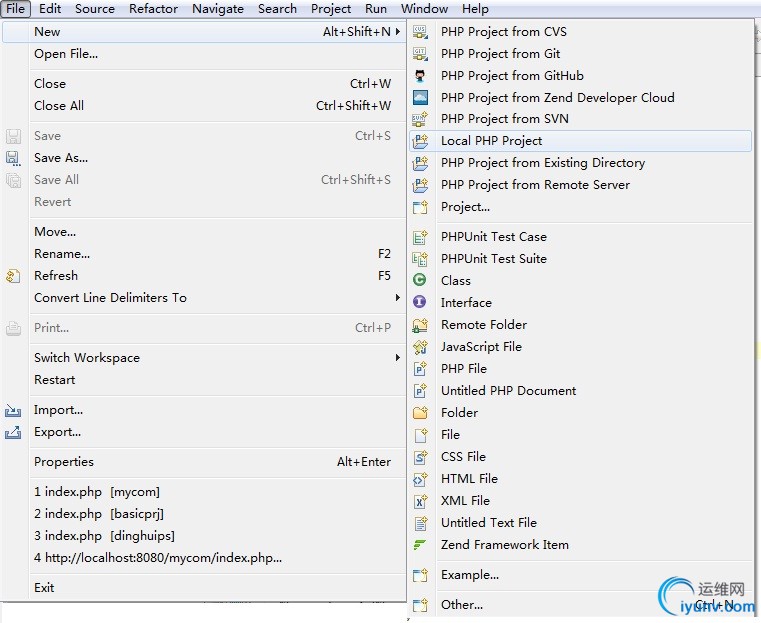761x623 pixels.
Task: Open the Source menu
Action: 95,9
